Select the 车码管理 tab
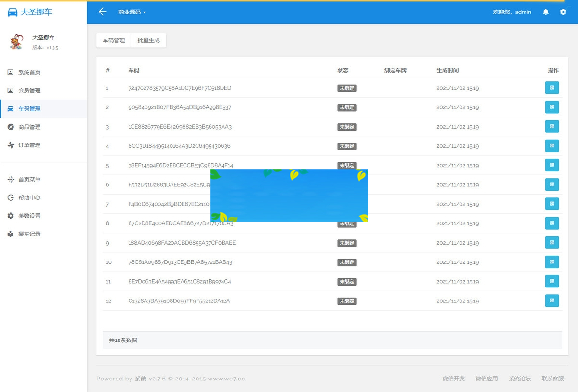Image resolution: width=578 pixels, height=392 pixels. [x=114, y=41]
